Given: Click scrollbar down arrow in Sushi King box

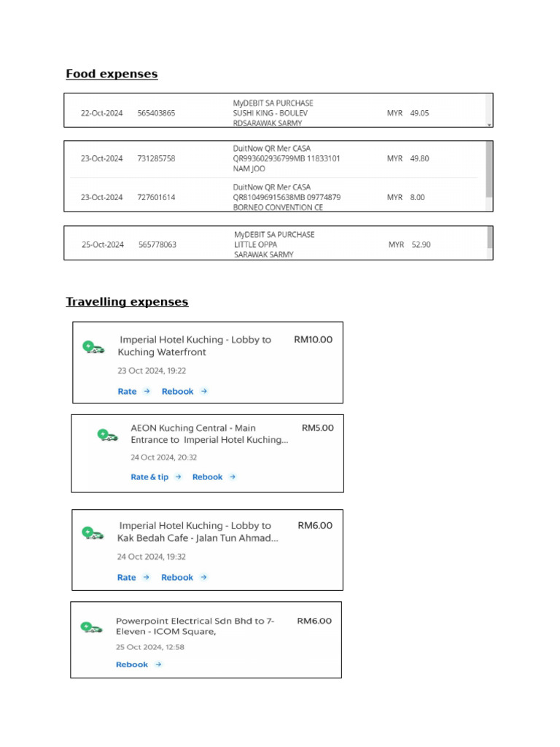Looking at the screenshot, I should coord(489,125).
